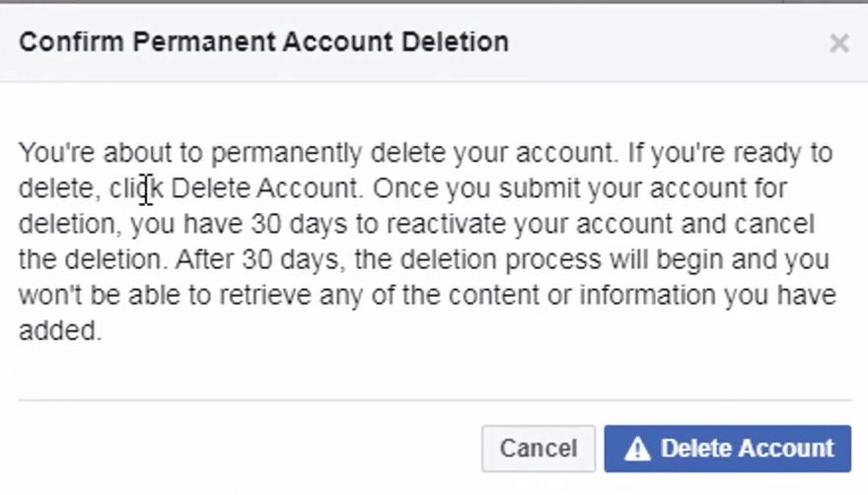Click the word 'content' in the text
The image size is (868, 495).
pyautogui.click(x=494, y=295)
